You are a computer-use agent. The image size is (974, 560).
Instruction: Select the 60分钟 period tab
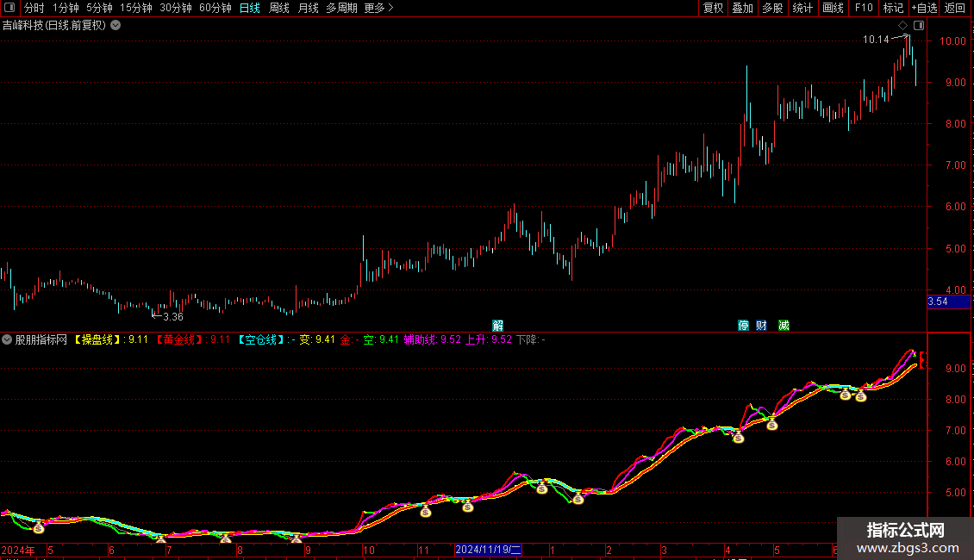(215, 8)
